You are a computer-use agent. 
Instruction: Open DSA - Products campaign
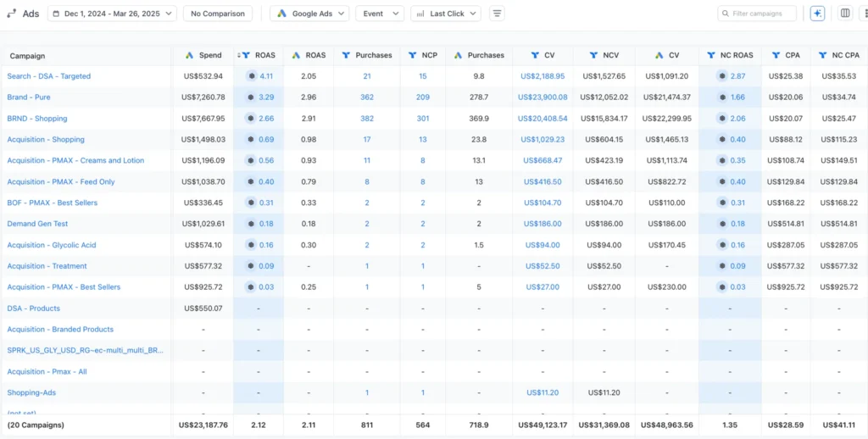tap(34, 308)
